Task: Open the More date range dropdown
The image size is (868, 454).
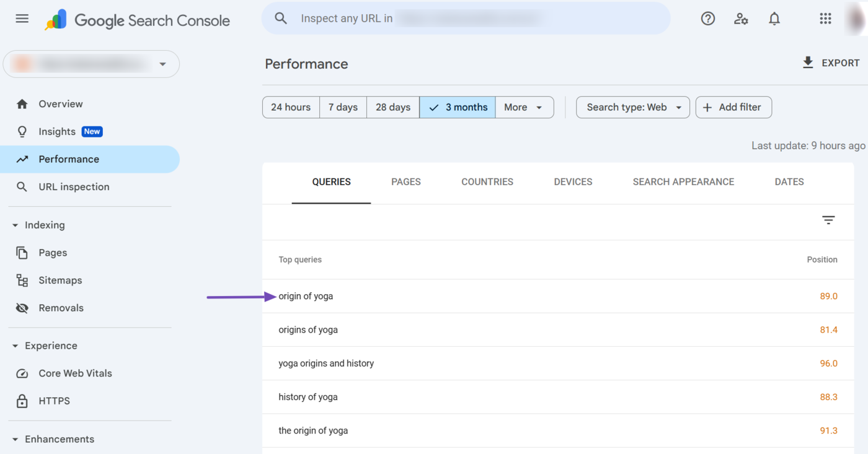Action: pyautogui.click(x=524, y=107)
